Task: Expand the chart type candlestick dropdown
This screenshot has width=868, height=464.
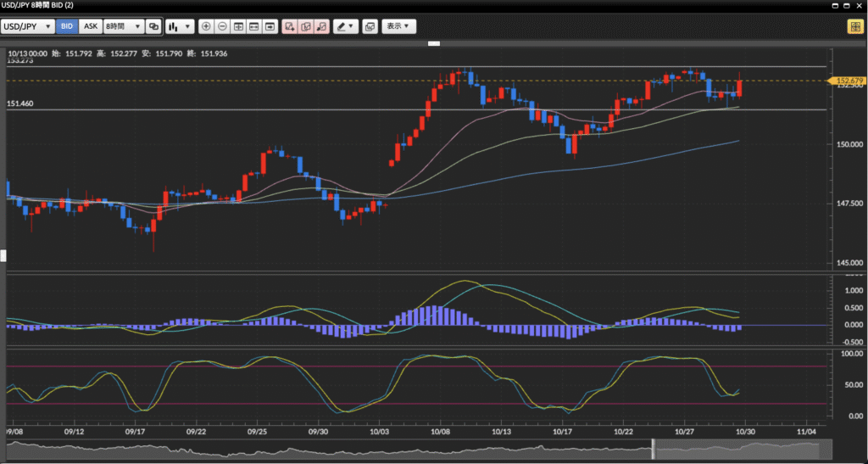Action: pos(179,26)
